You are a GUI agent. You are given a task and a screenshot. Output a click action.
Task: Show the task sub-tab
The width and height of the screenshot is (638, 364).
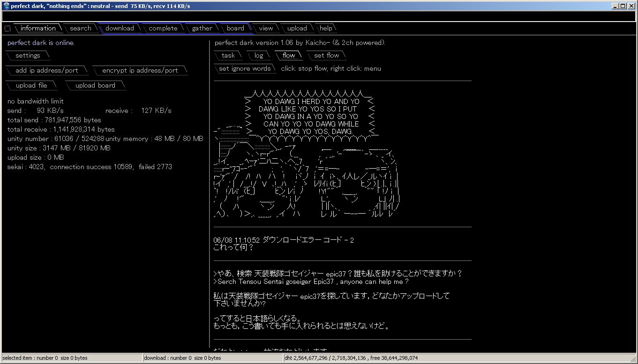point(228,55)
